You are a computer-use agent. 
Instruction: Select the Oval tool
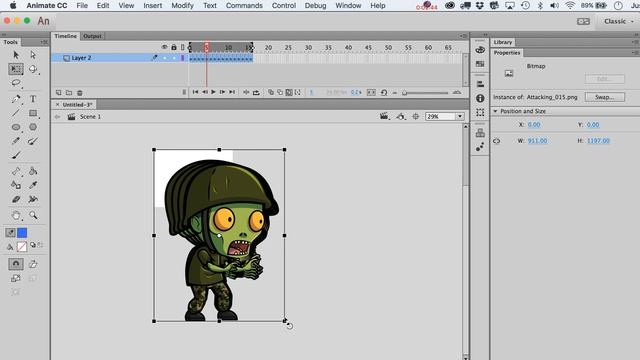click(x=16, y=127)
